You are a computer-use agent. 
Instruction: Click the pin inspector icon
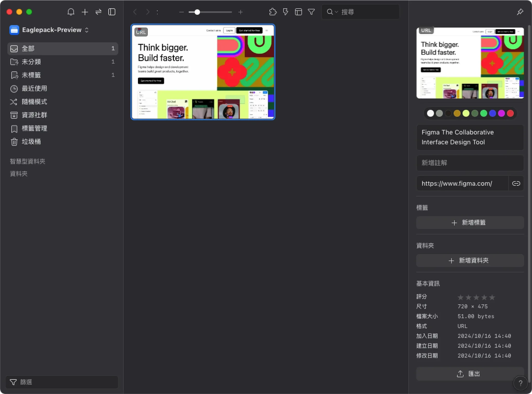click(x=520, y=12)
